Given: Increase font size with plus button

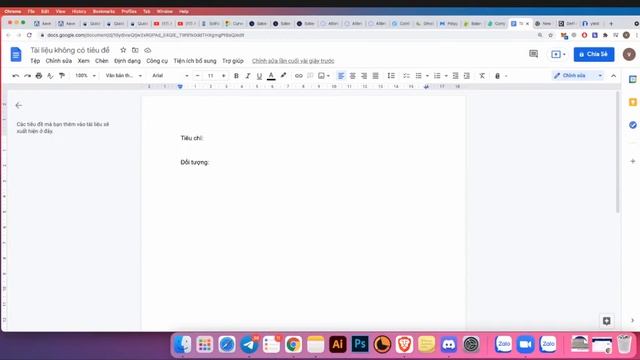Looking at the screenshot, I should tap(223, 76).
